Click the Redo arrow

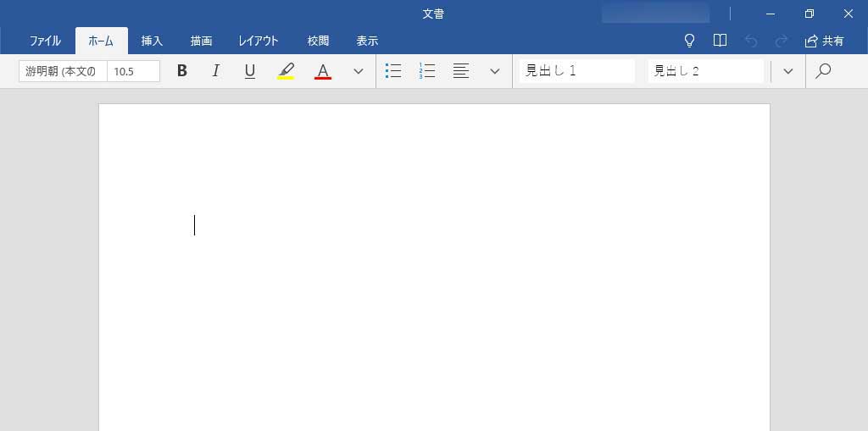[781, 41]
